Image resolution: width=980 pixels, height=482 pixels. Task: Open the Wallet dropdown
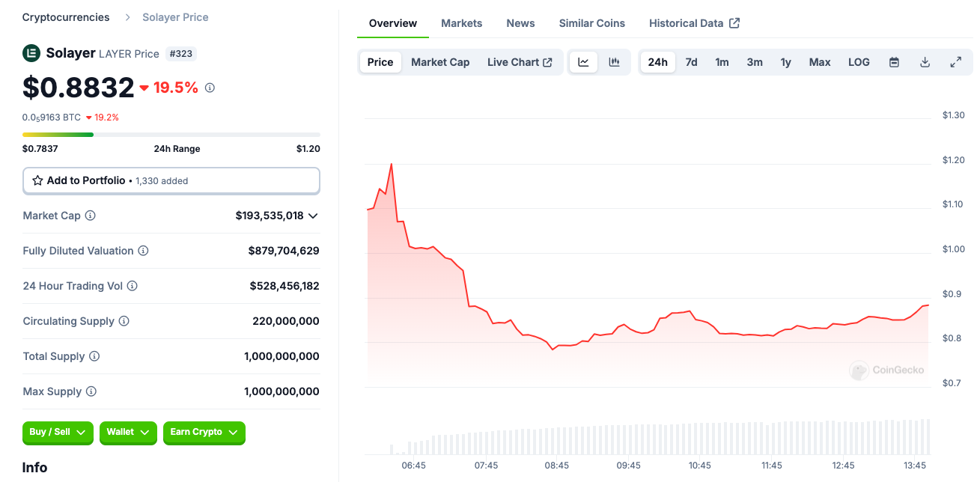(x=128, y=433)
